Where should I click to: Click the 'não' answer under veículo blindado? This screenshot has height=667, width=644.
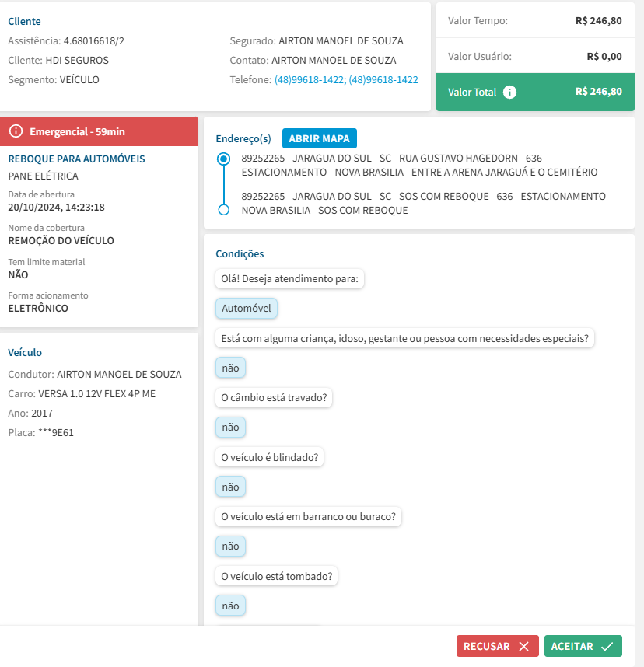pyautogui.click(x=230, y=487)
